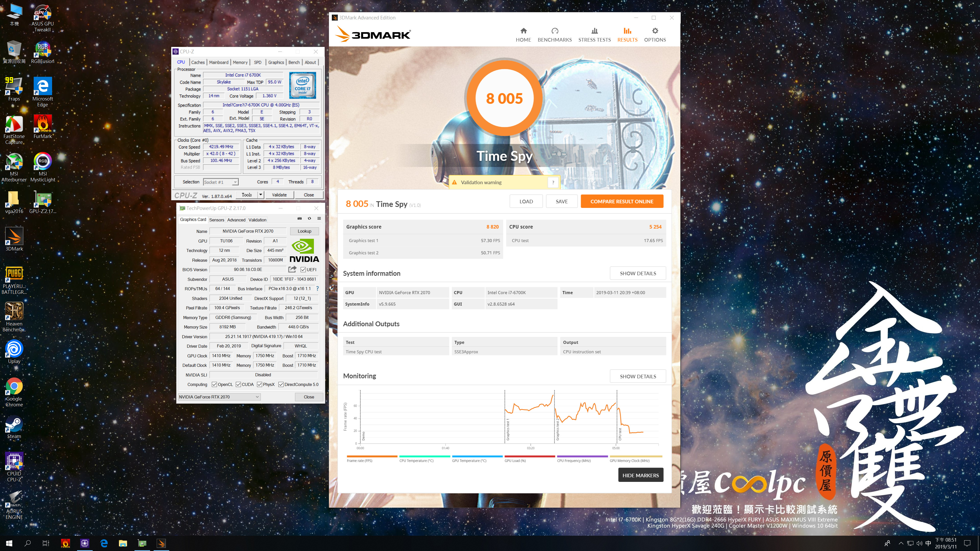
Task: Launch Uplay from the desktop
Action: [14, 352]
